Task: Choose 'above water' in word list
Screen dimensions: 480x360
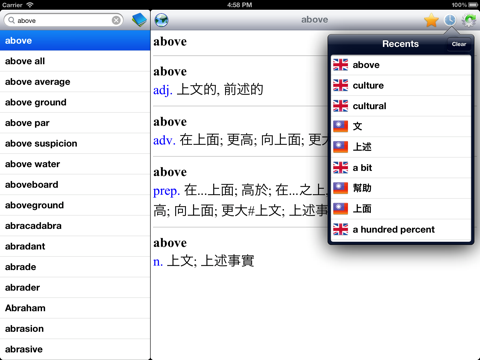Action: pos(75,164)
